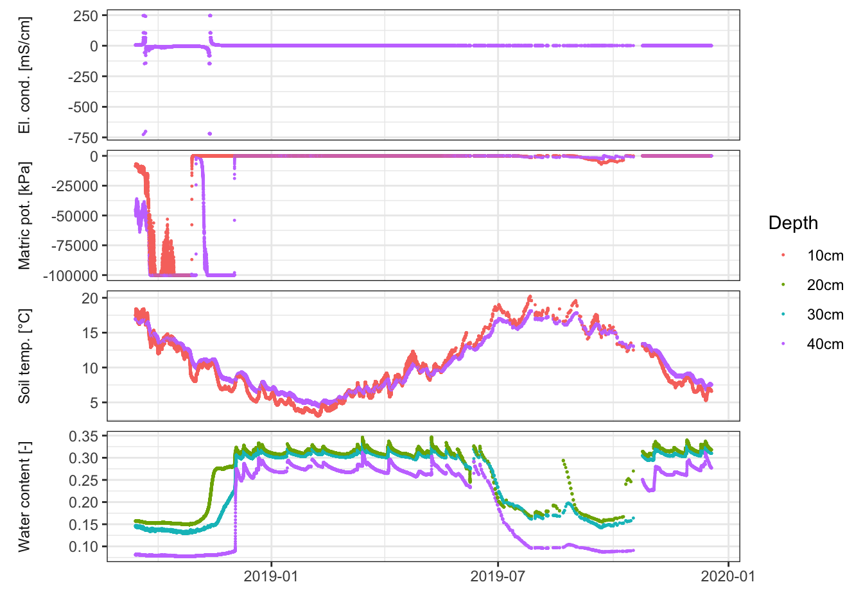Image resolution: width=863 pixels, height=616 pixels.
Task: Click the Soil temp. [°C] axis title
Action: [x=24, y=356]
